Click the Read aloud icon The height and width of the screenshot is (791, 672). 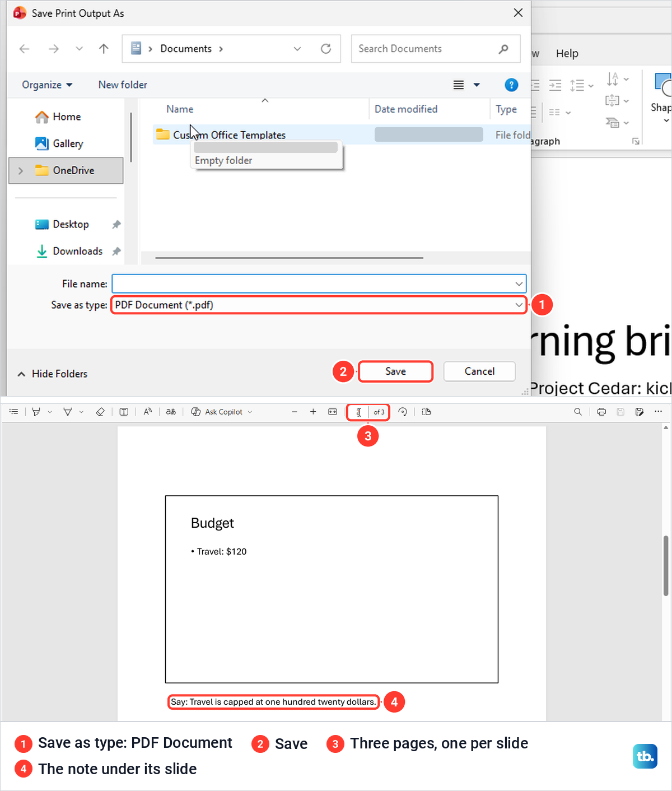147,412
